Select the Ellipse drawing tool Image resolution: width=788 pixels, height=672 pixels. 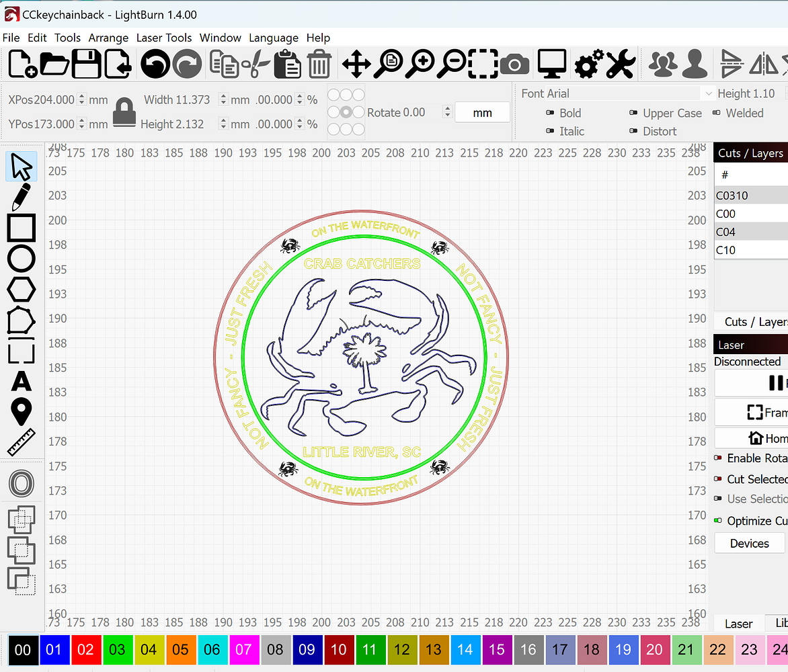(x=20, y=258)
